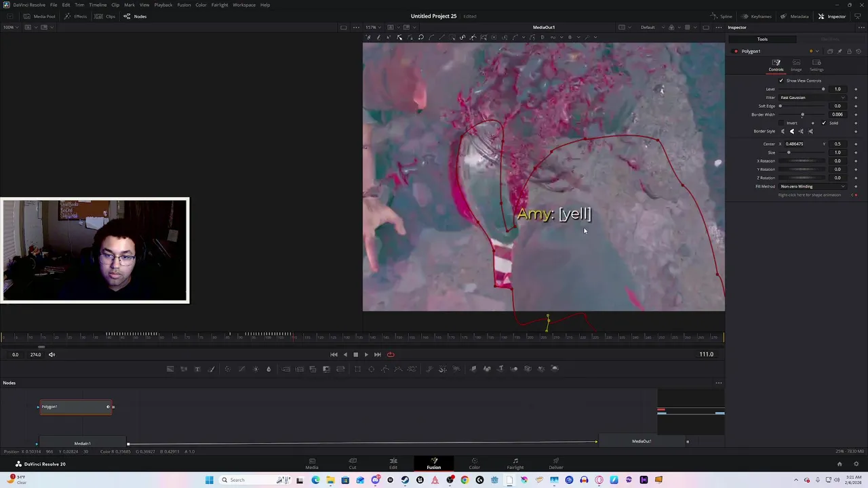Enable the Invert checkbox

pyautogui.click(x=781, y=123)
